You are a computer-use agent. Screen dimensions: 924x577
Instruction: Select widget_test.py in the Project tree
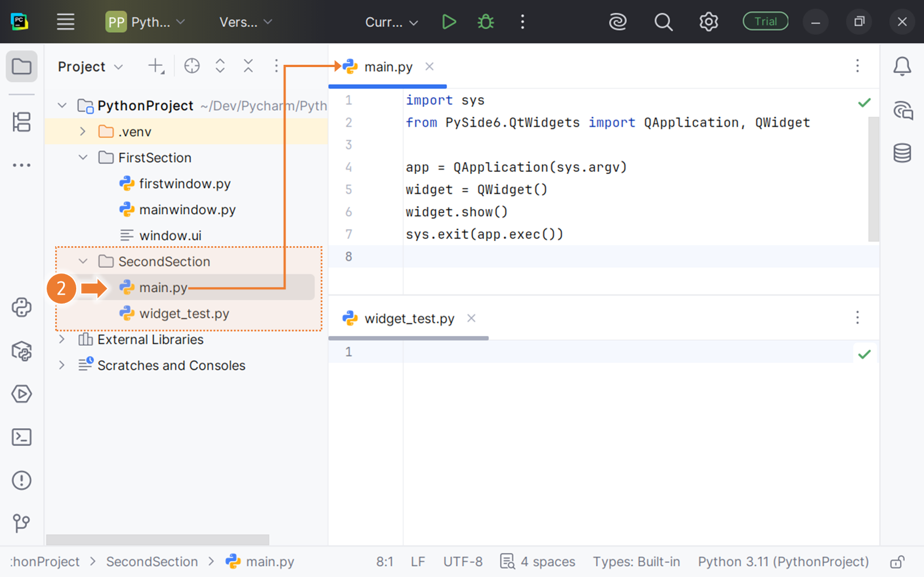click(184, 313)
